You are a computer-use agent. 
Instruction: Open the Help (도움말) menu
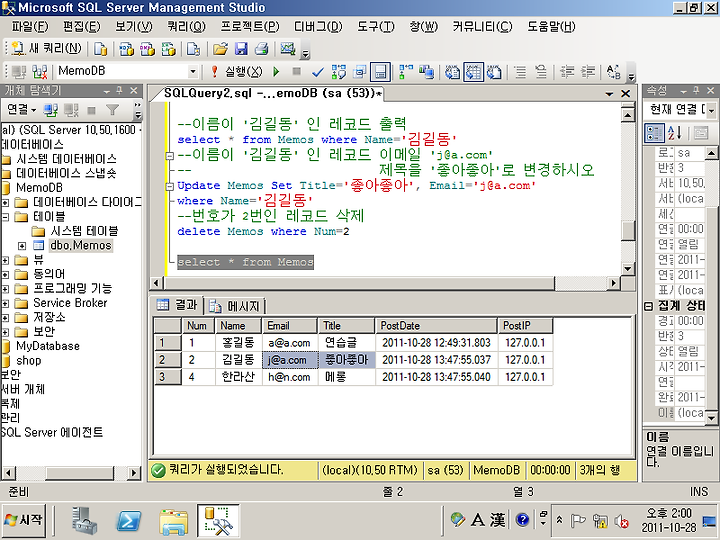pyautogui.click(x=551, y=27)
